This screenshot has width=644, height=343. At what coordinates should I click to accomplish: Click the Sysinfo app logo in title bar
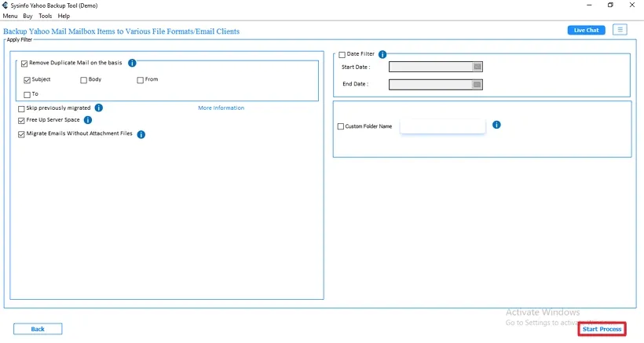tap(5, 5)
